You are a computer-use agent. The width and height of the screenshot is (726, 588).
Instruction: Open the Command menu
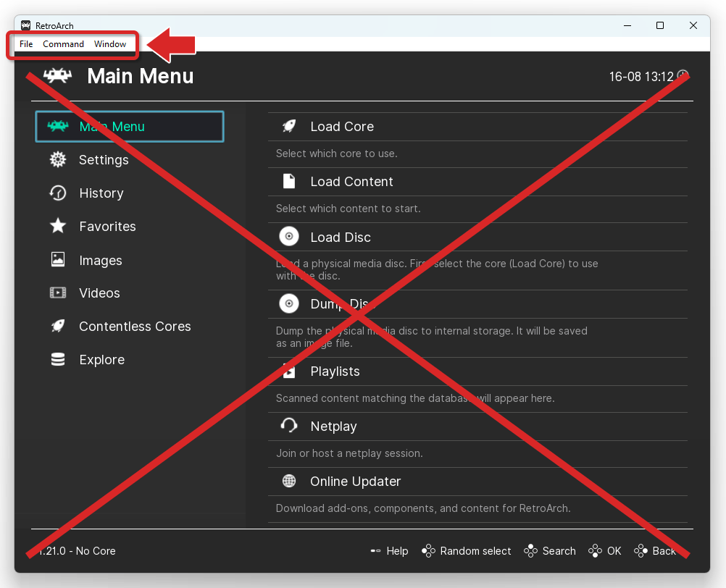tap(64, 44)
